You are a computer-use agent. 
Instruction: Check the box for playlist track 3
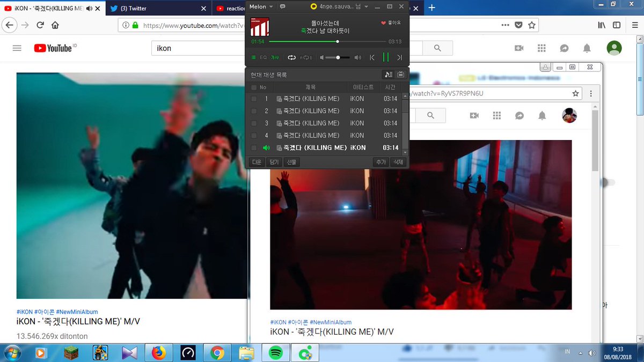point(254,123)
